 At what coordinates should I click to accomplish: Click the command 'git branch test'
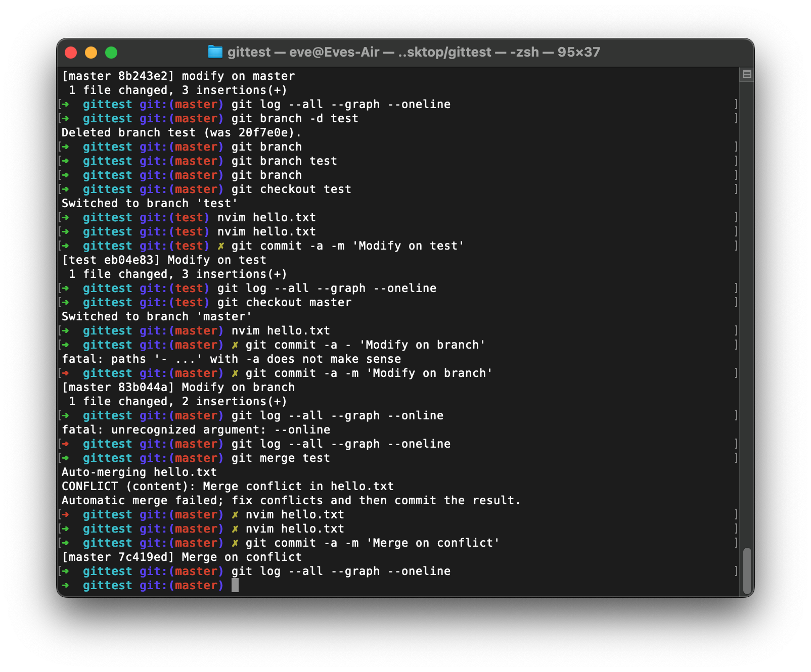[284, 161]
